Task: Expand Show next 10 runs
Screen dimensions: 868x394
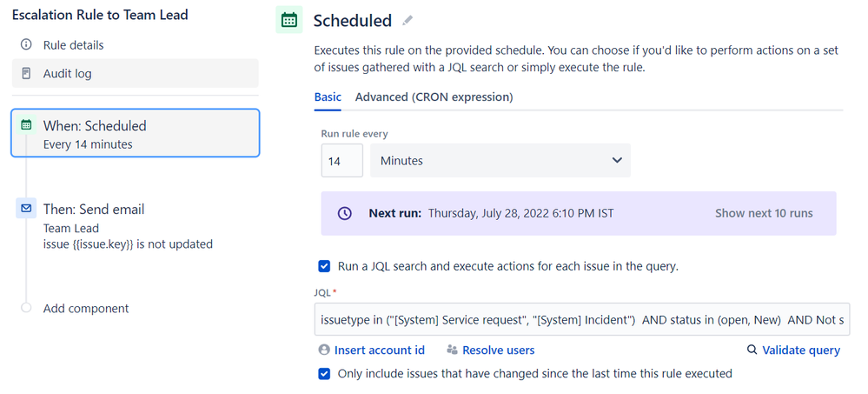Action: tap(764, 213)
